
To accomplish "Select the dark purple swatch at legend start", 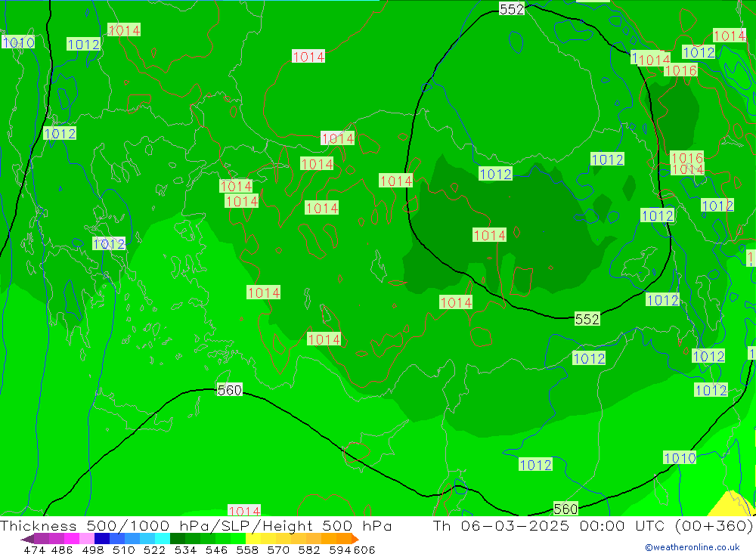I will point(42,539).
